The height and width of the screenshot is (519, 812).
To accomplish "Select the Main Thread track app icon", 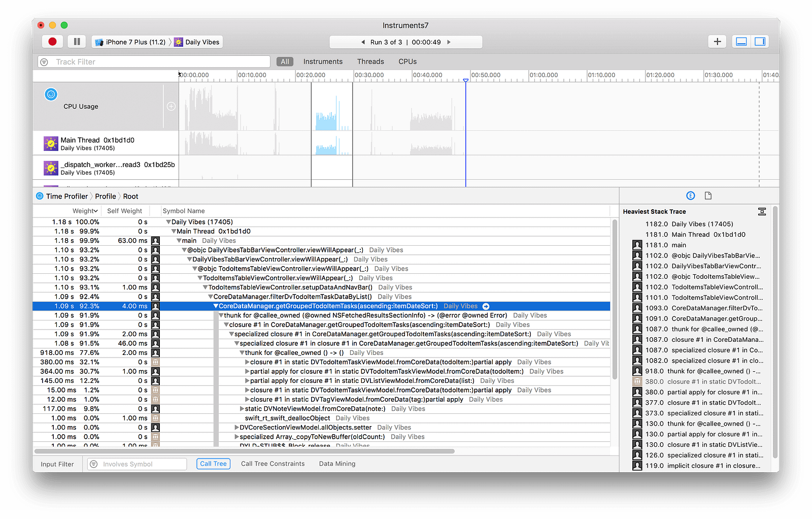I will (51, 144).
